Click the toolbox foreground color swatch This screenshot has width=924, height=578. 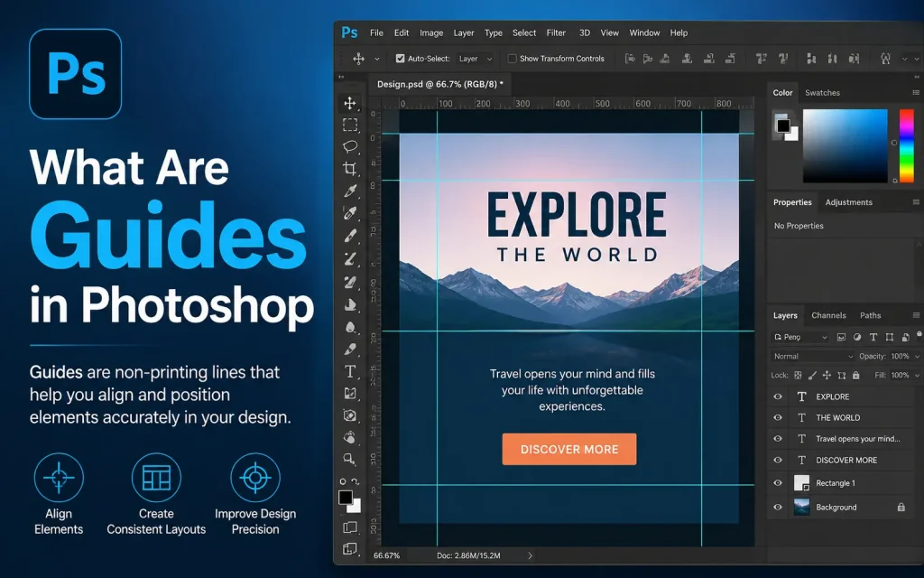coord(346,498)
